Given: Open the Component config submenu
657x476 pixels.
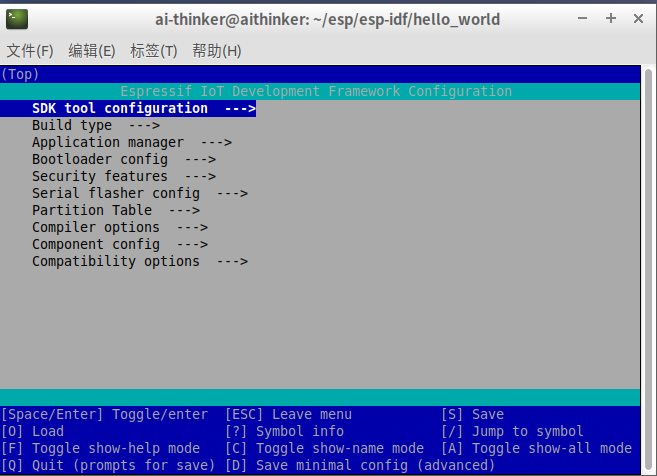Looking at the screenshot, I should coord(120,244).
